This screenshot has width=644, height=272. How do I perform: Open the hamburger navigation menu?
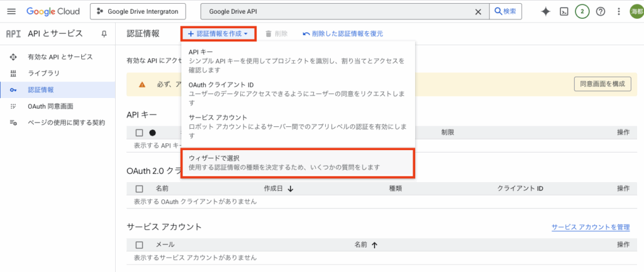point(11,11)
